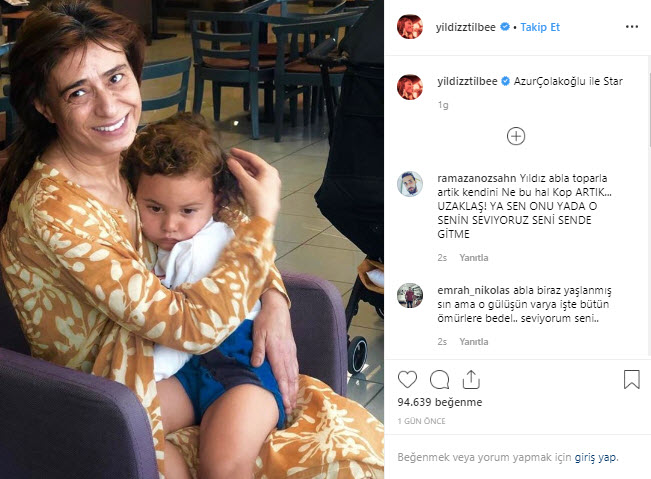
Task: Reply to emrah_nikolas comment with Yanıtla
Action: click(474, 342)
